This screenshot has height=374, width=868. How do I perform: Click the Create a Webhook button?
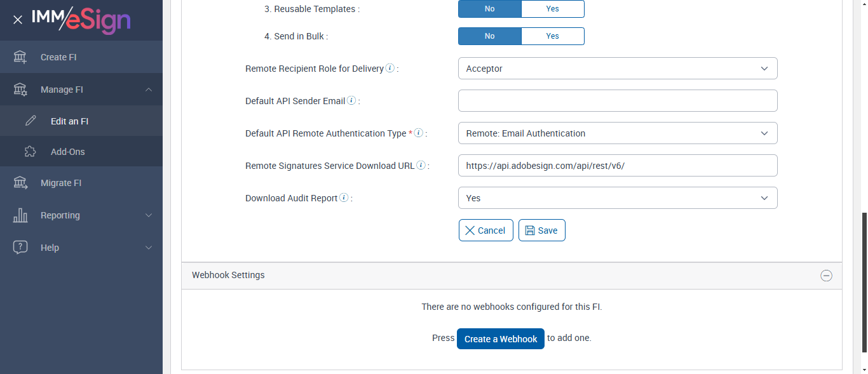pyautogui.click(x=500, y=339)
